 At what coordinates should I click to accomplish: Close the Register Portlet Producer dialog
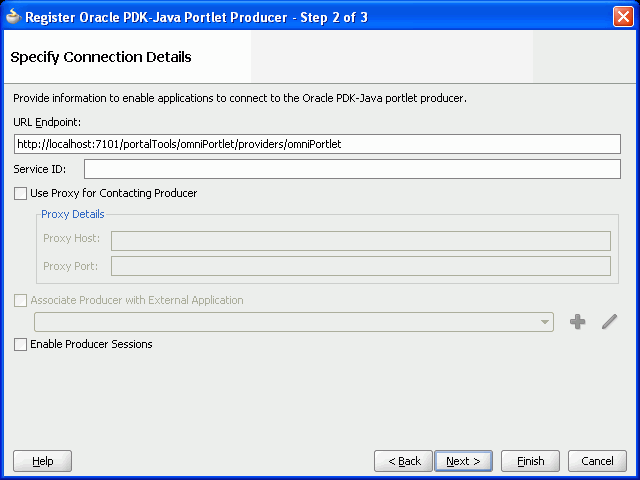pos(623,17)
